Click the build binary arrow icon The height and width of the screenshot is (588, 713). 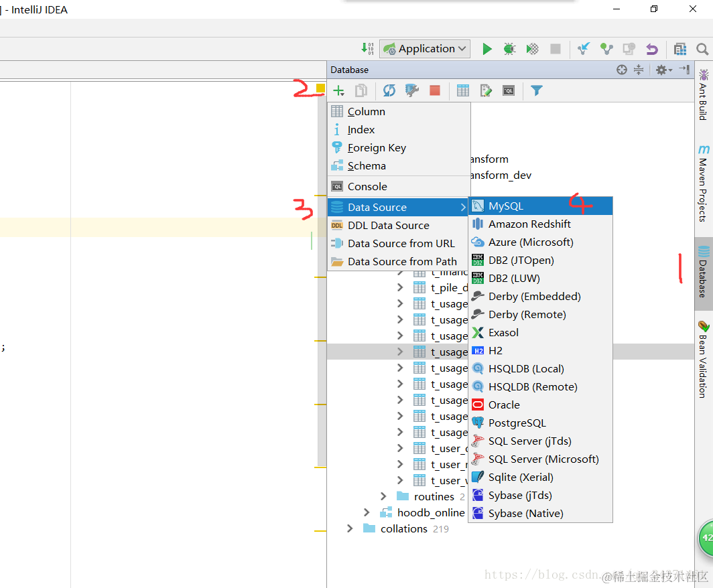367,48
